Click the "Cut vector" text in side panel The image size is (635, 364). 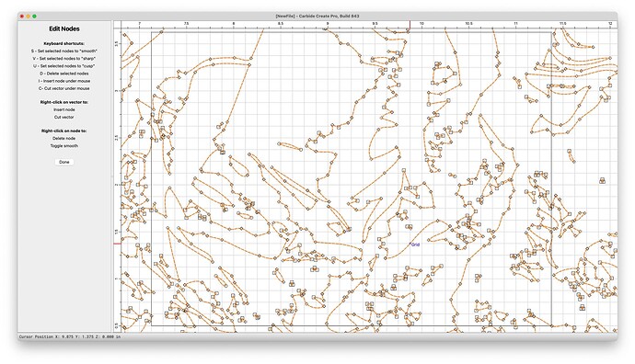click(64, 117)
